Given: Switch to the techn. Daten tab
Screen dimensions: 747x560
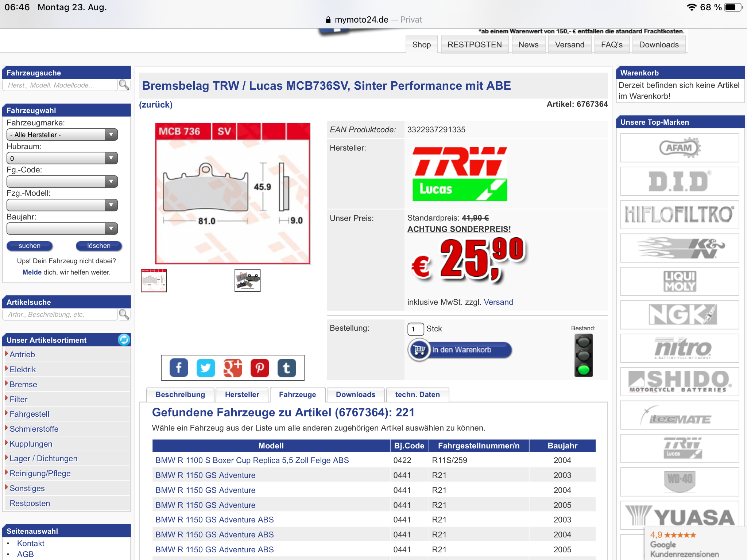Looking at the screenshot, I should pyautogui.click(x=417, y=394).
